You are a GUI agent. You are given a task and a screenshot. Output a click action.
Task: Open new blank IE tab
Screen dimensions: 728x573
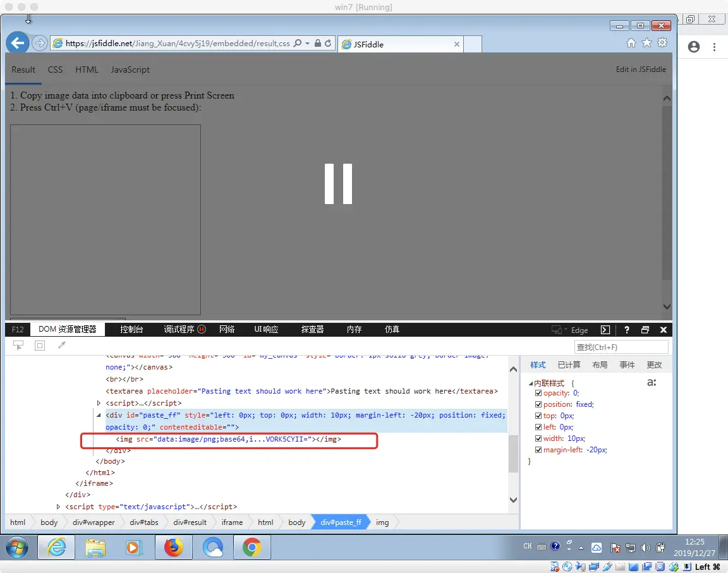click(x=473, y=44)
